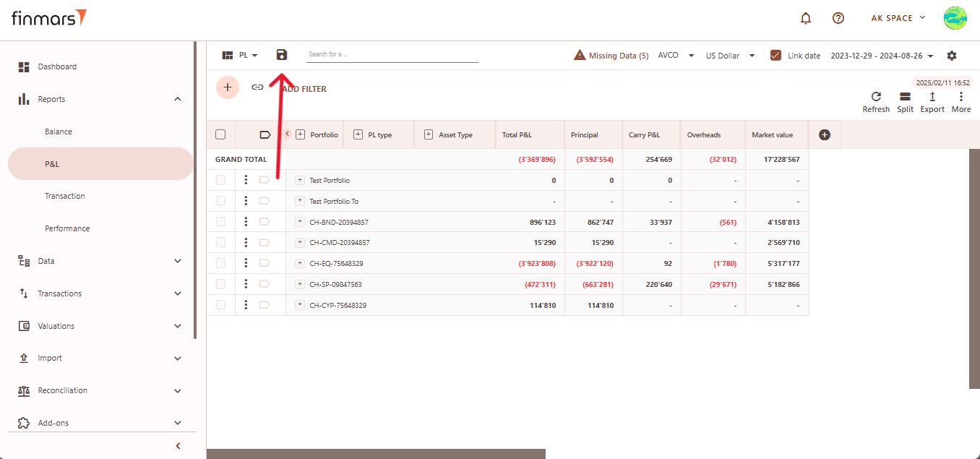Viewport: 980px width, 459px height.
Task: Click the round pink add button
Action: click(x=228, y=87)
